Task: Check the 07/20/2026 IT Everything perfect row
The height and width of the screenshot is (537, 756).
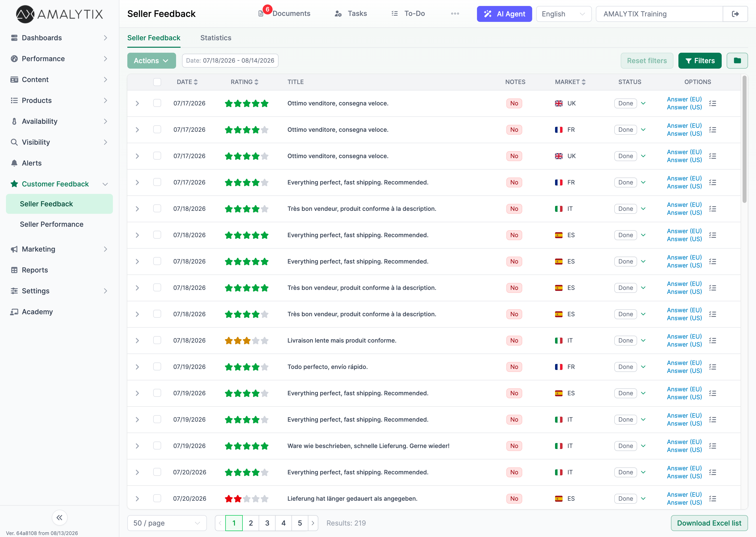Action: click(x=157, y=472)
